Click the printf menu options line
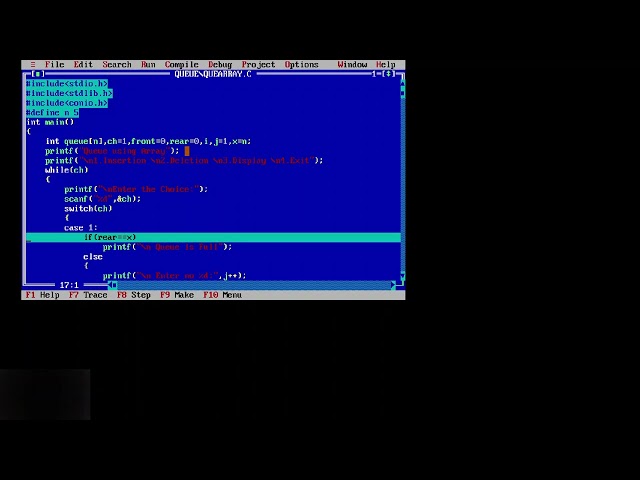Viewport: 640px width, 480px height. pos(184,160)
